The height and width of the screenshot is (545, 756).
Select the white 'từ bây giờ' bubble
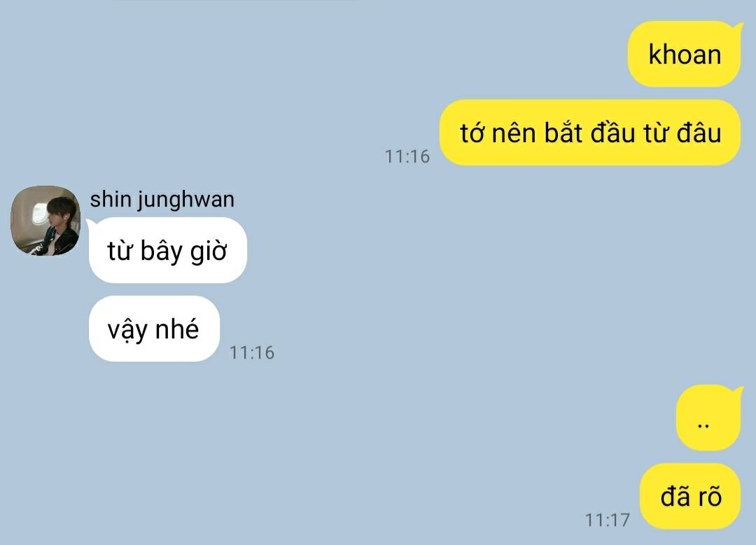tap(168, 250)
